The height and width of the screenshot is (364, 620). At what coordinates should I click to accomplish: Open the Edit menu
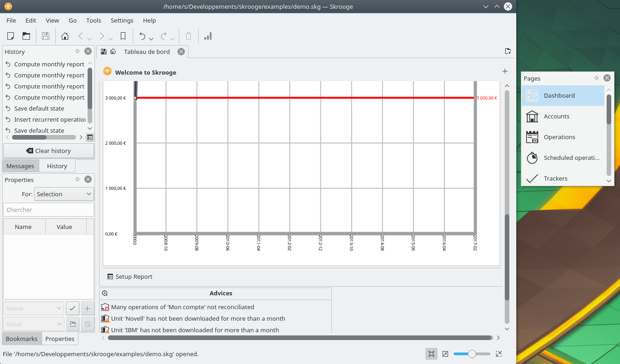coord(31,20)
